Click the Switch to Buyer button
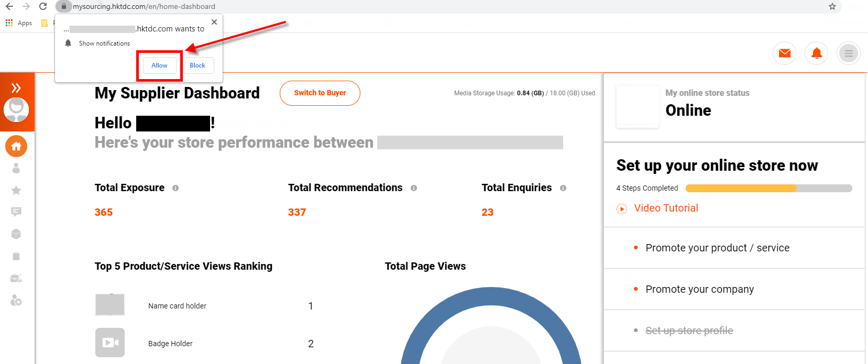The width and height of the screenshot is (868, 364). [x=320, y=93]
